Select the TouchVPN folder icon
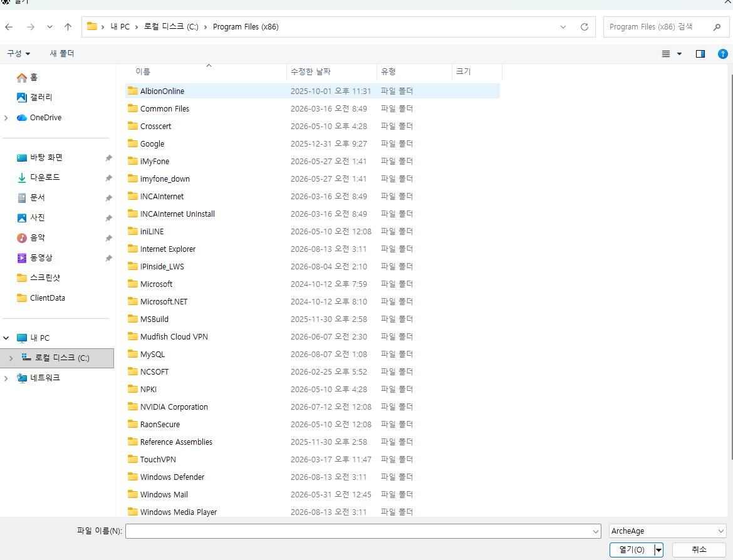 [133, 459]
